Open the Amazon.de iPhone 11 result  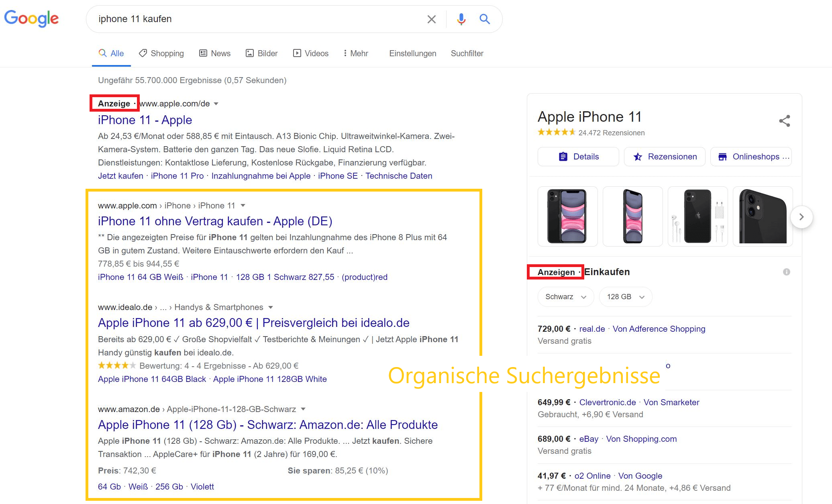[268, 425]
